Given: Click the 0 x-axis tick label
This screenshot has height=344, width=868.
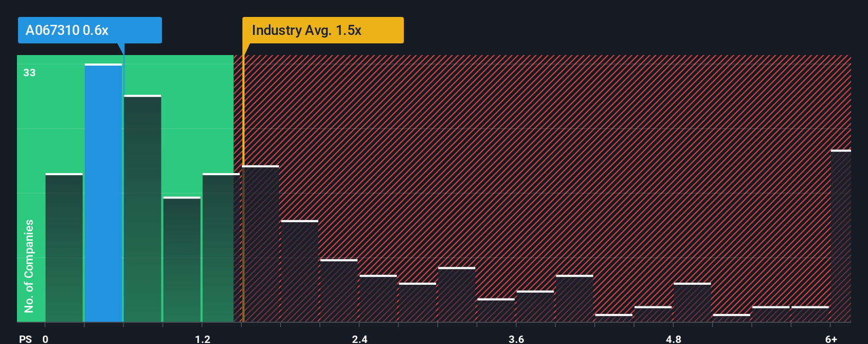Looking at the screenshot, I should tap(46, 339).
